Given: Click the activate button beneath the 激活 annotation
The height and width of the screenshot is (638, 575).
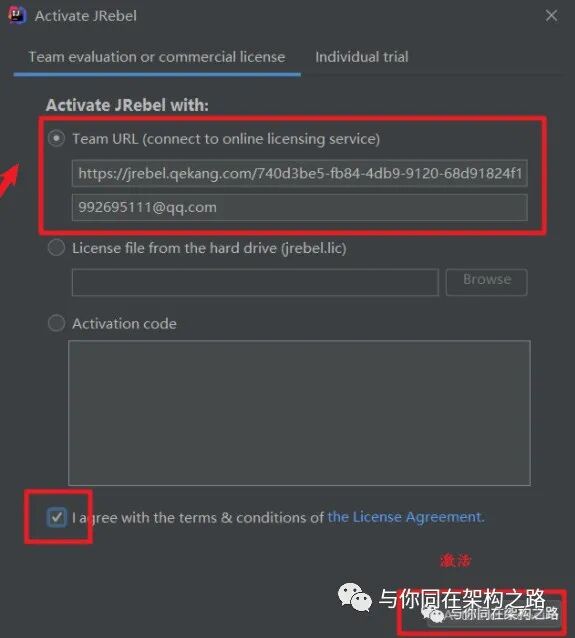Looking at the screenshot, I should [x=494, y=614].
